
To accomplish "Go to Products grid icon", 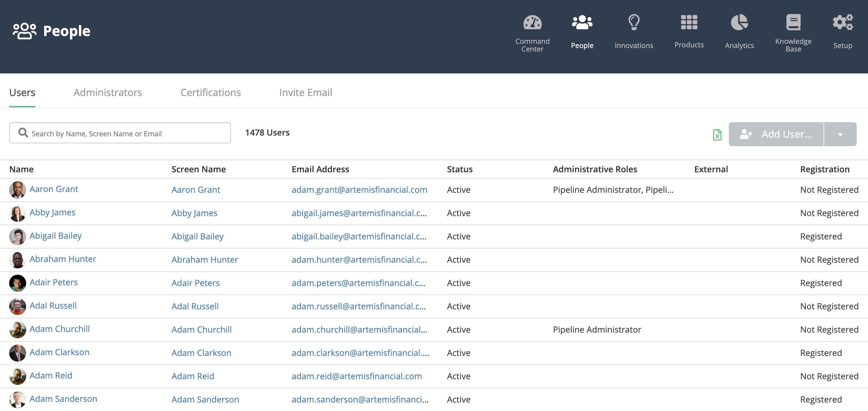I will tap(689, 22).
